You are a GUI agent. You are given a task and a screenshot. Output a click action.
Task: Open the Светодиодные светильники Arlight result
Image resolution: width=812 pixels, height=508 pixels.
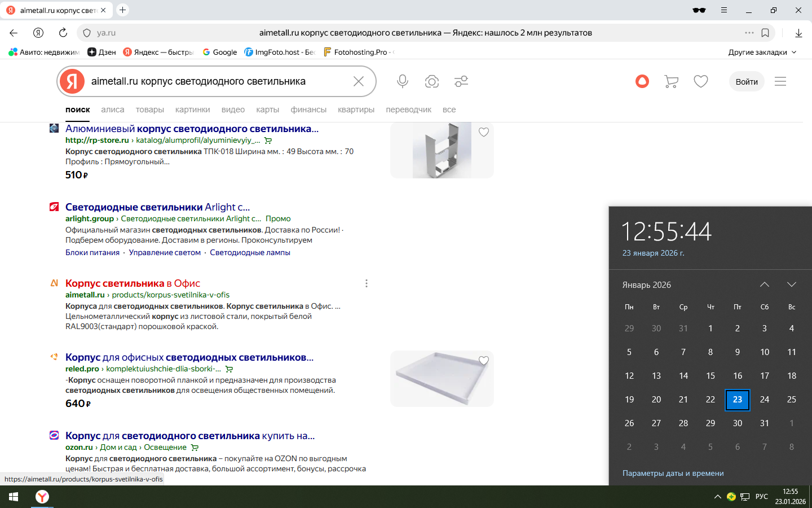point(157,207)
